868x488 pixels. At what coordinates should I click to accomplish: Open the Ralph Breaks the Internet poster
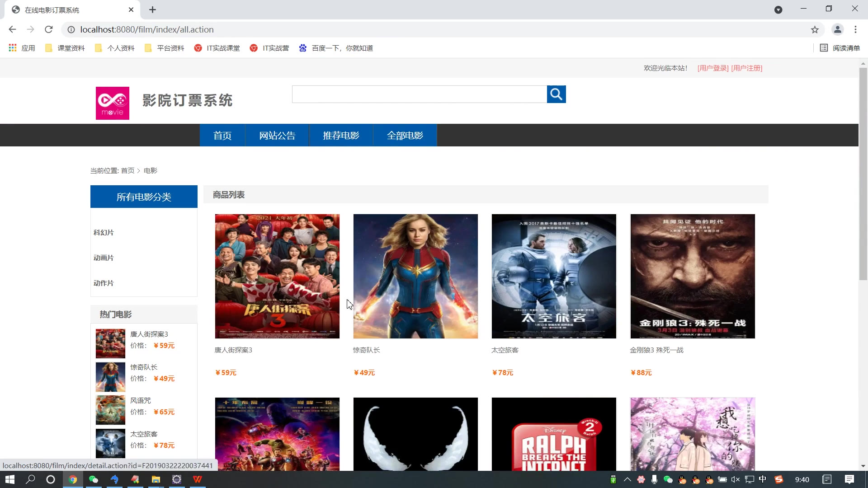coord(554,434)
